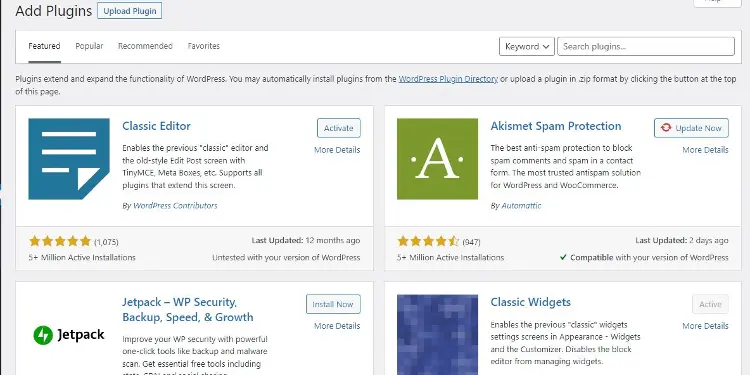Switch to the Popular tab

89,46
